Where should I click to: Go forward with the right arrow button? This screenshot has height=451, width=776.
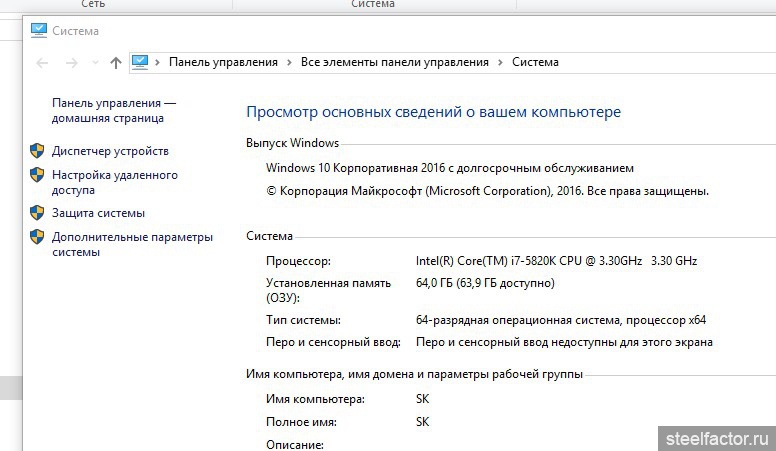point(72,62)
